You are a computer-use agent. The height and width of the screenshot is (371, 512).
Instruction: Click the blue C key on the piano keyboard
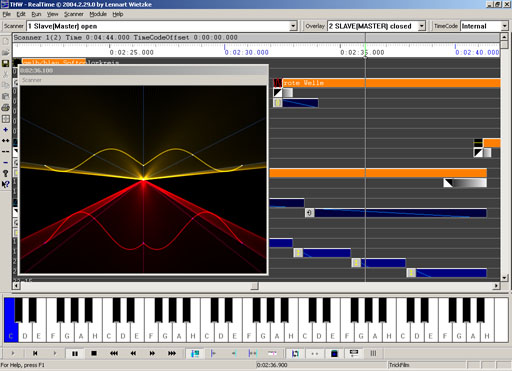[x=10, y=320]
